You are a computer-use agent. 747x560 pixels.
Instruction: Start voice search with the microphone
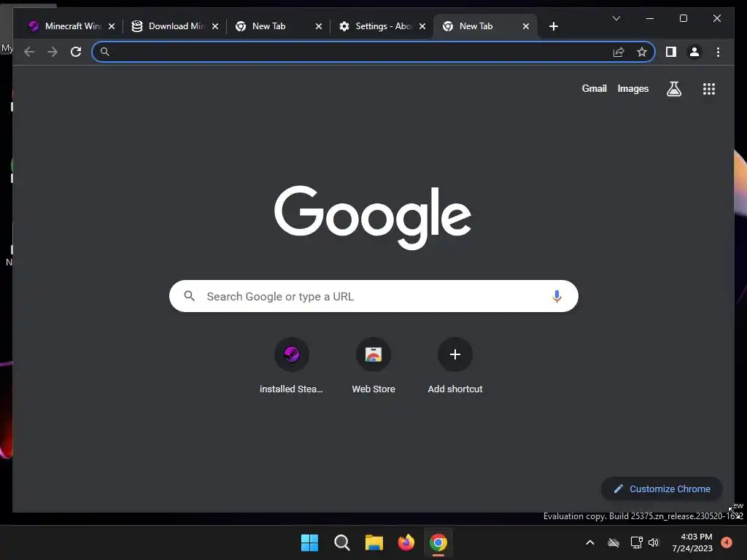click(557, 296)
